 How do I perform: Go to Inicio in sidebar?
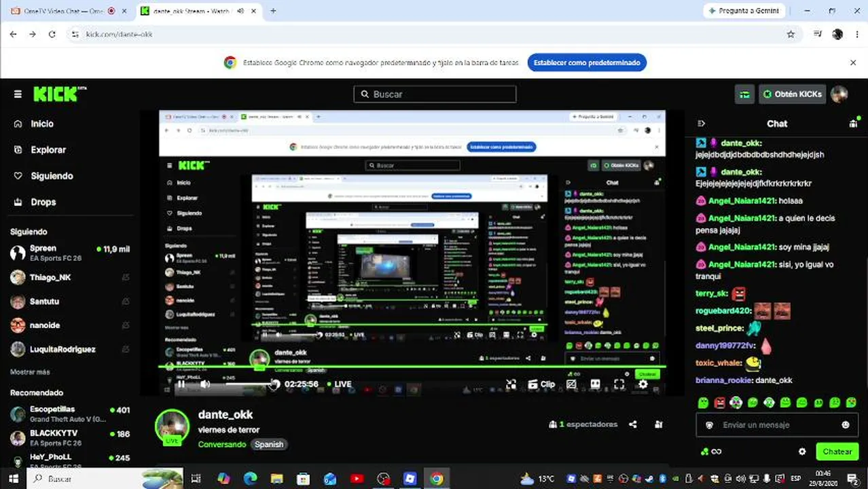coord(42,124)
